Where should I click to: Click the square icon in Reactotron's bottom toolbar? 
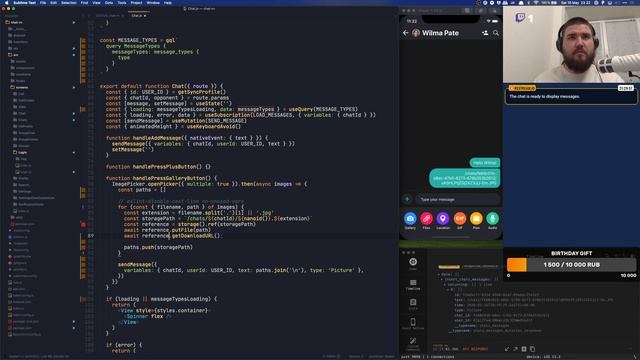coord(524,349)
